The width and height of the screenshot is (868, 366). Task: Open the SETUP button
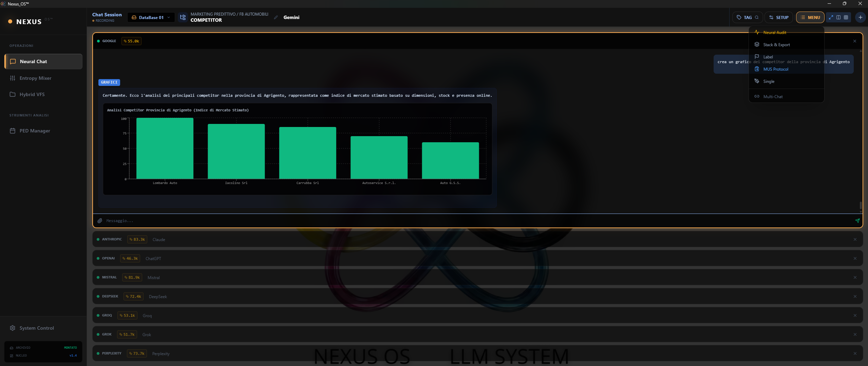tap(779, 17)
